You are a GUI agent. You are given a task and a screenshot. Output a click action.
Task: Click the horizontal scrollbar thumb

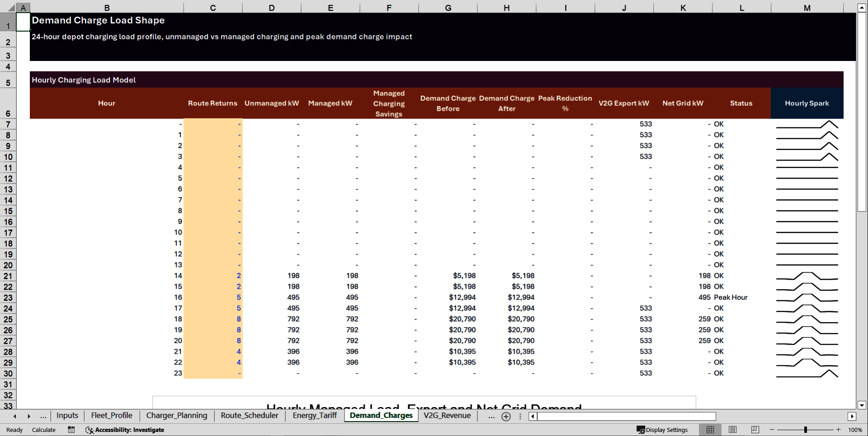[x=627, y=417]
